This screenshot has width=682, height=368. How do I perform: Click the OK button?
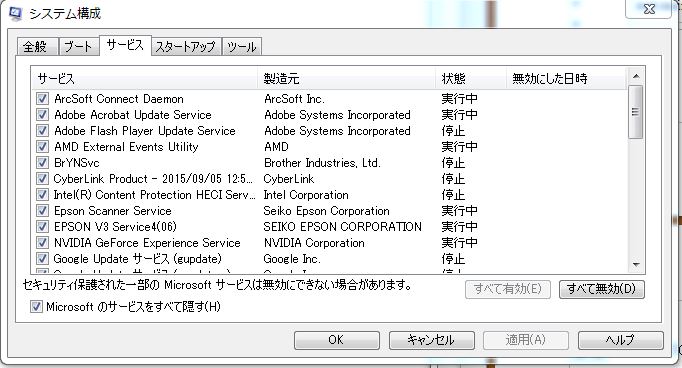[x=337, y=340]
